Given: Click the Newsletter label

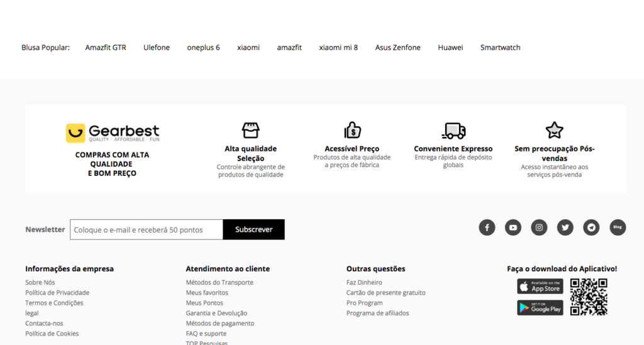Looking at the screenshot, I should coord(45,229).
